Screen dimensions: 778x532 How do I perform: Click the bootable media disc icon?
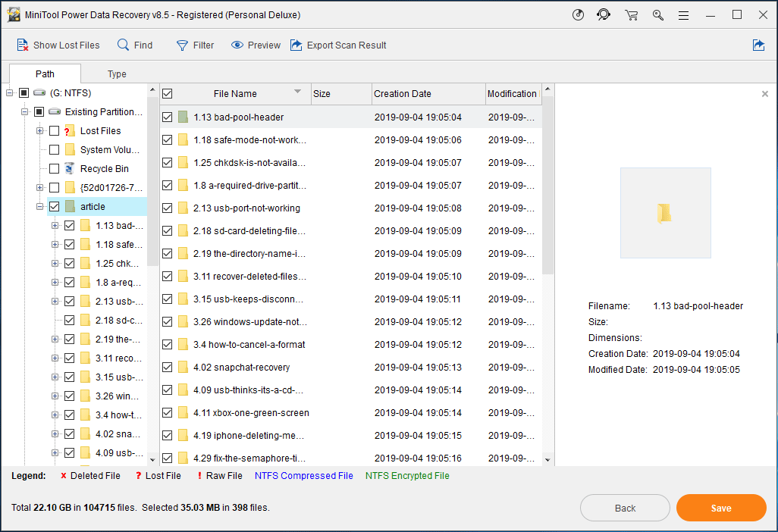(x=579, y=15)
